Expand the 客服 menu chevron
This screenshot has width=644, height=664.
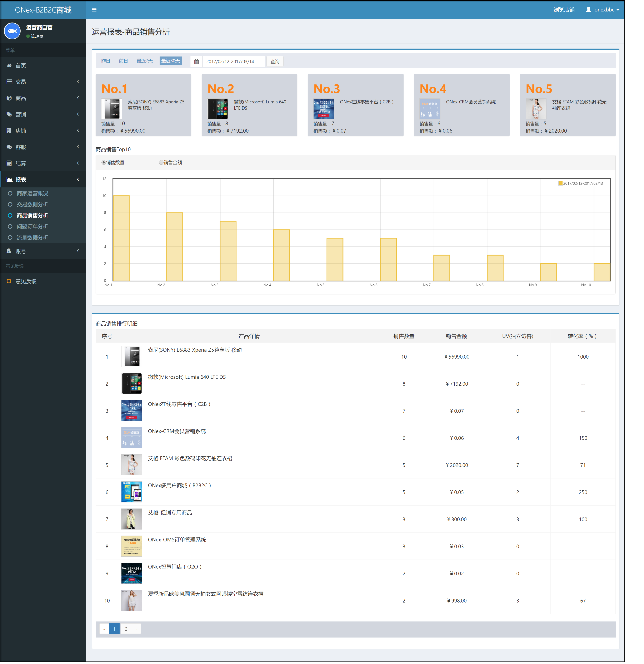[x=78, y=147]
